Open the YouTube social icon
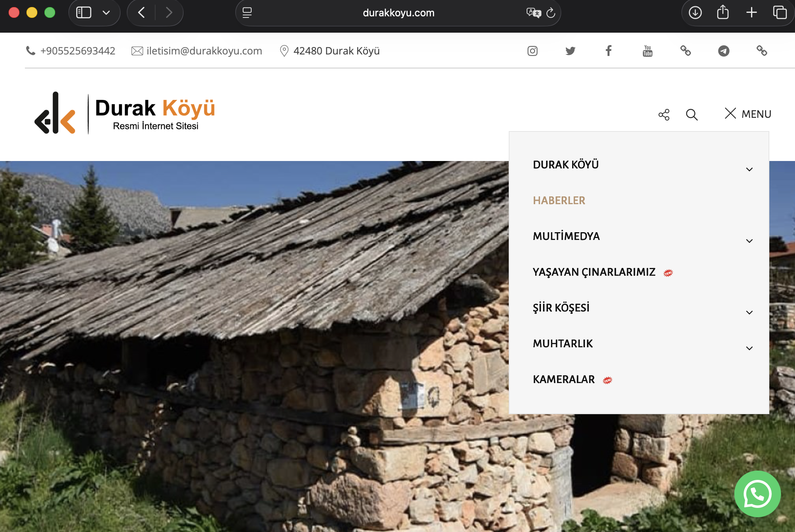This screenshot has height=532, width=795. point(648,51)
